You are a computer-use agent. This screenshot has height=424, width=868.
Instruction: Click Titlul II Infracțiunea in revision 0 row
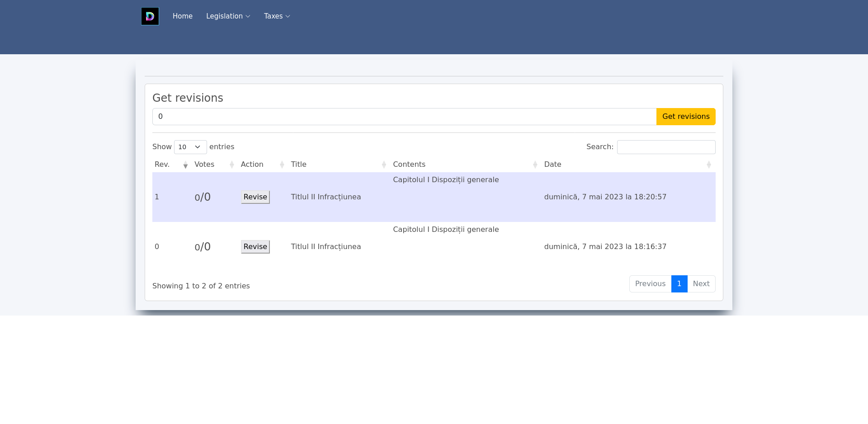pyautogui.click(x=326, y=247)
